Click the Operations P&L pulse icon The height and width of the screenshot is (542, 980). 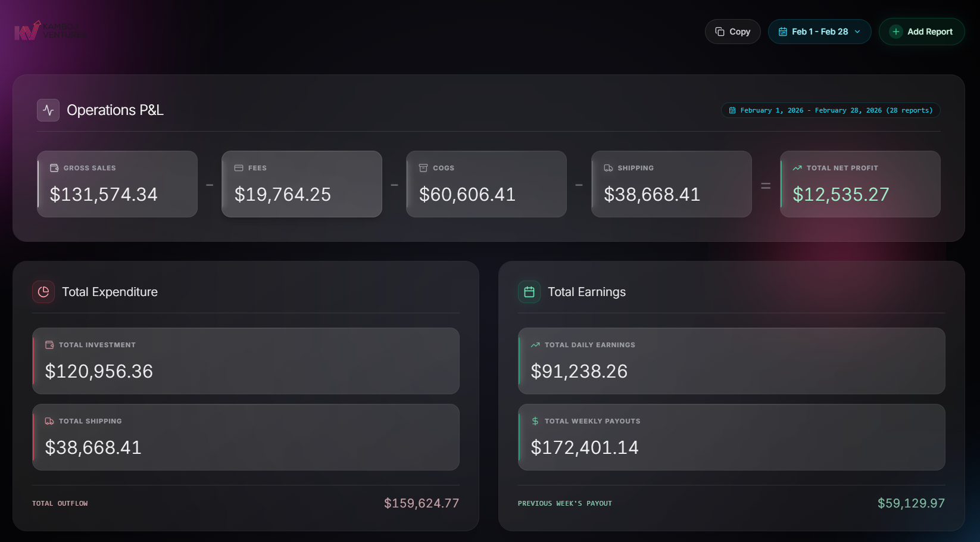[48, 110]
